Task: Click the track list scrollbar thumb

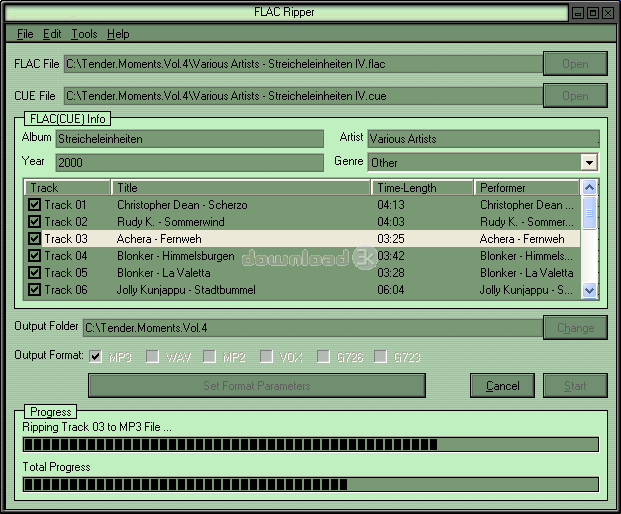Action: pyautogui.click(x=589, y=213)
